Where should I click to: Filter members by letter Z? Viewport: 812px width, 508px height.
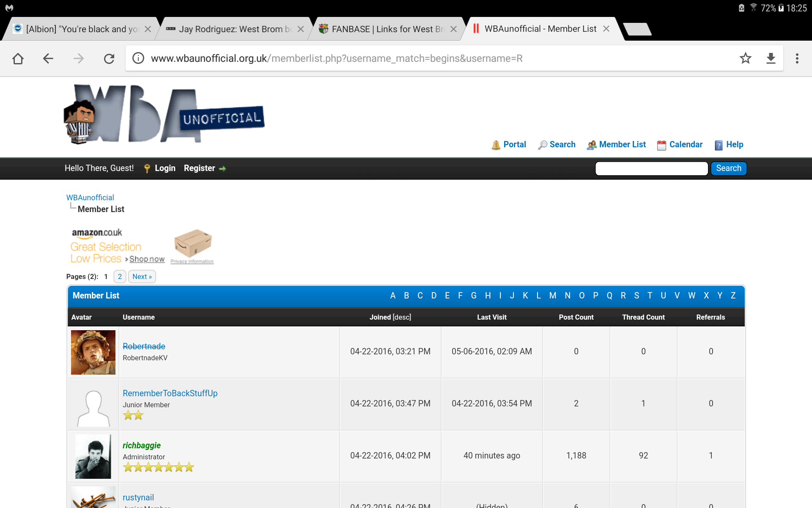click(x=733, y=296)
